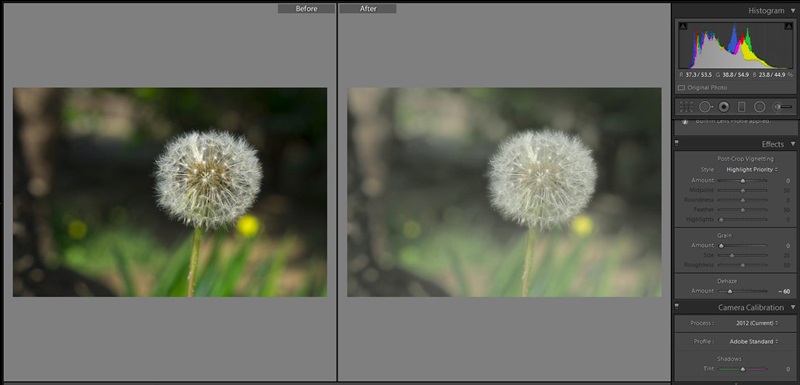Viewport: 800px width, 385px height.
Task: Click the Grain Size value 25
Action: [x=787, y=255]
